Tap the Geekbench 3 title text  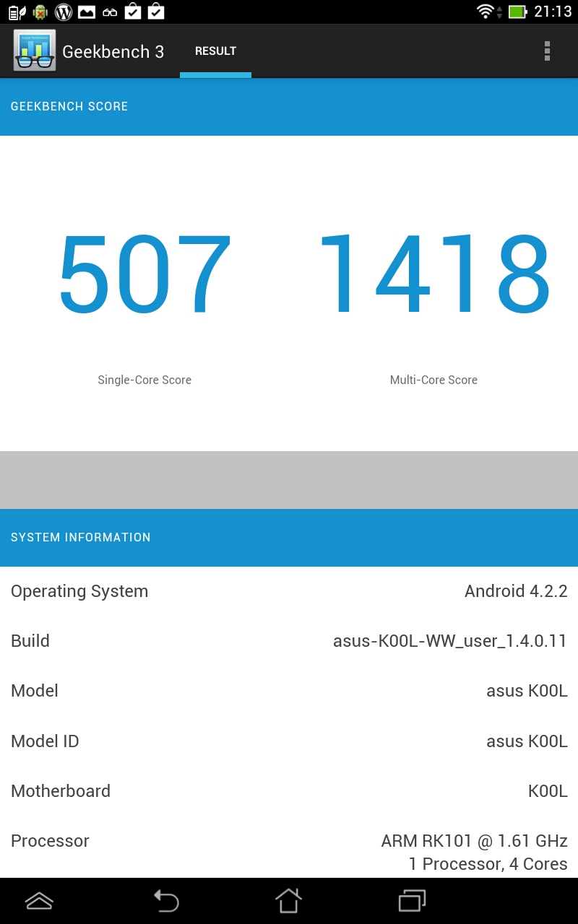point(113,51)
